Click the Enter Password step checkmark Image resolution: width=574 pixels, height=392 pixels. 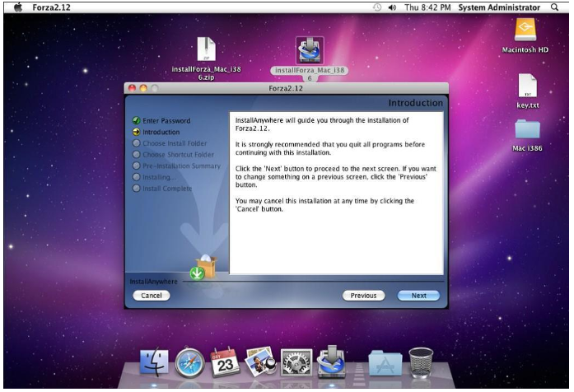pyautogui.click(x=136, y=120)
